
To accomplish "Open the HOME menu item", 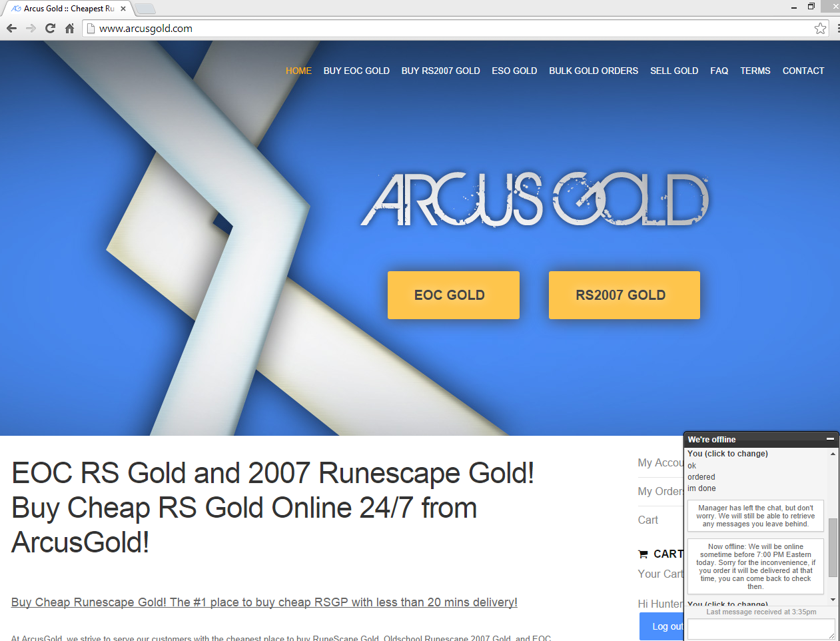I will coord(298,71).
